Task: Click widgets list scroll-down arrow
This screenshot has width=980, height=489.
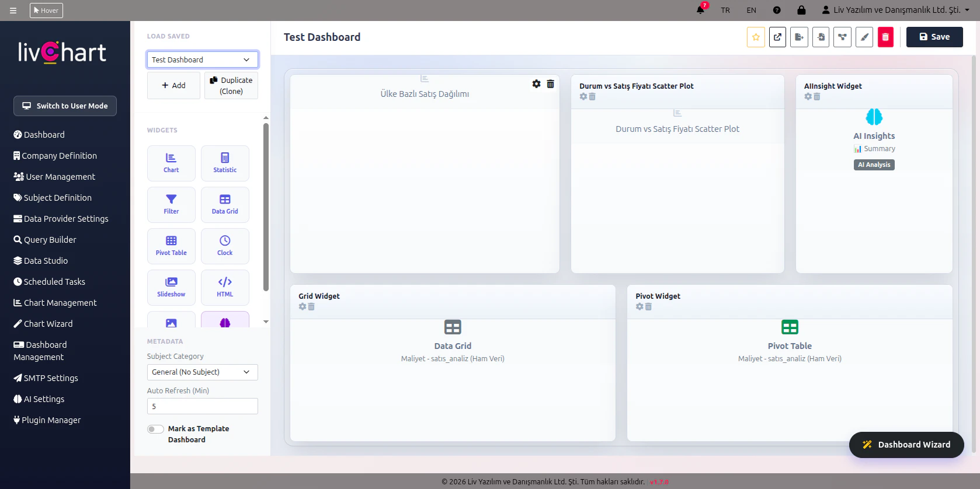Action: pos(266,322)
